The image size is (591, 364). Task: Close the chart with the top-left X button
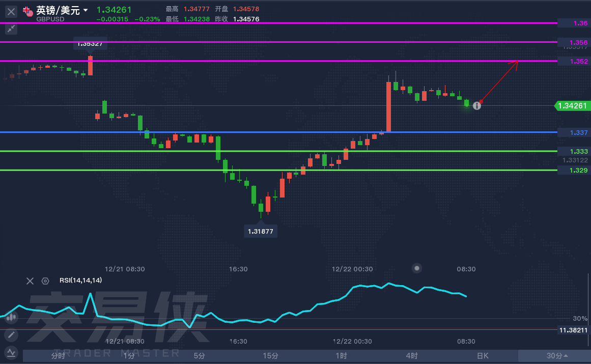(11, 12)
